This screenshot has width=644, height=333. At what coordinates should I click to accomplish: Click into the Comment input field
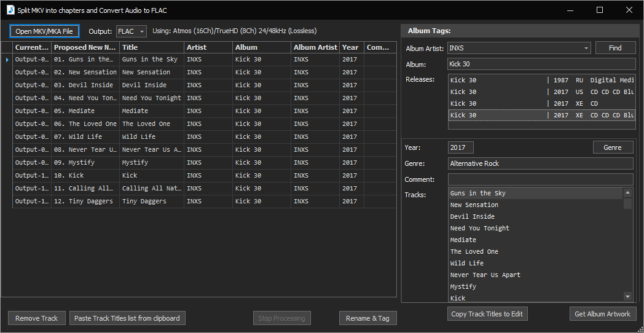coord(540,179)
